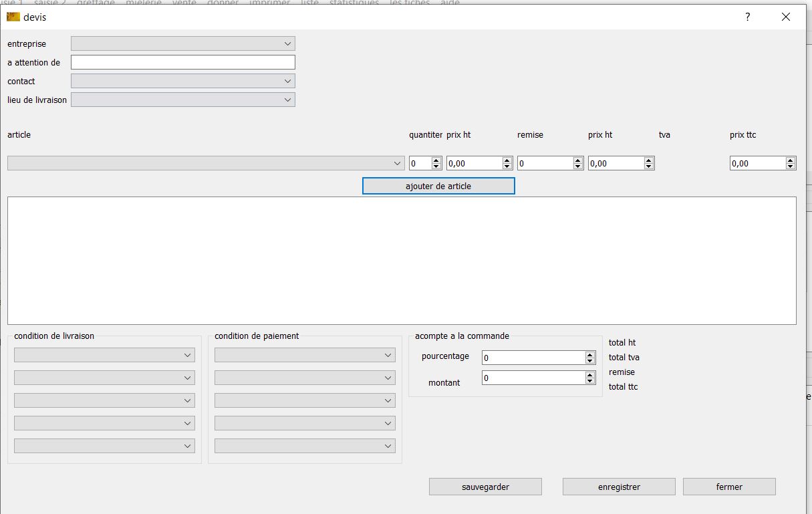Image resolution: width=812 pixels, height=514 pixels.
Task: Click the sauvegarder button
Action: [x=485, y=487]
